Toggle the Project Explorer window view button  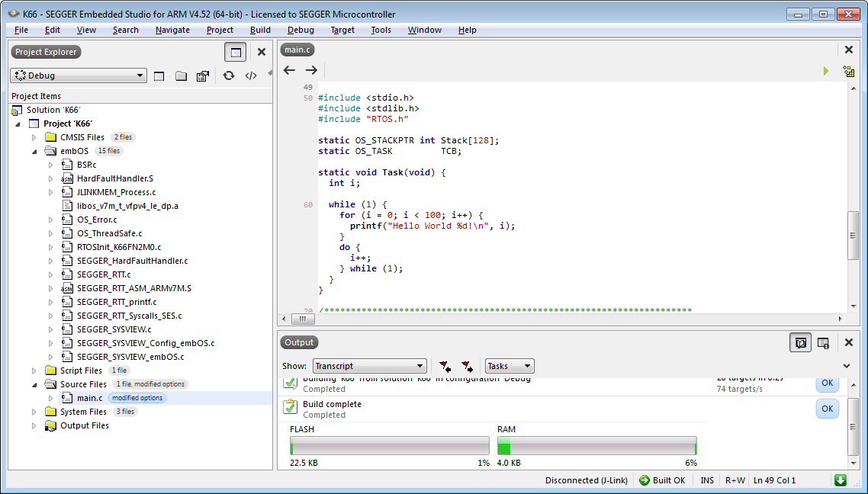(236, 52)
